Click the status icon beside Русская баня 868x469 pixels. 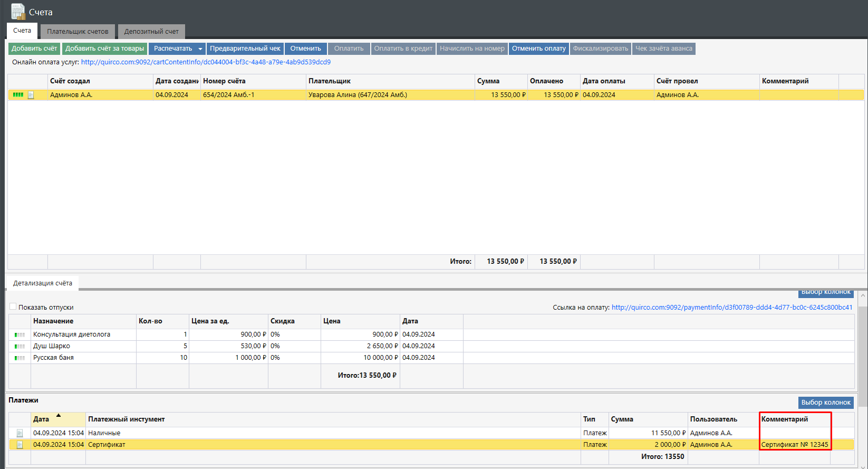click(x=20, y=358)
